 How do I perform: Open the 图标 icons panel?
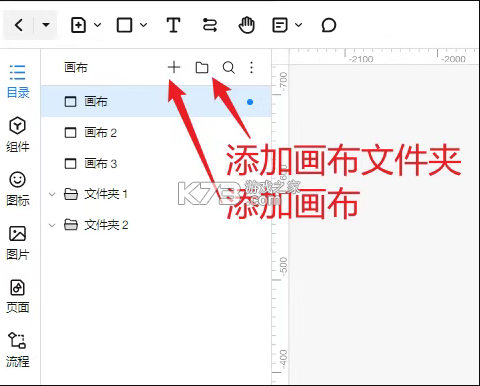[18, 189]
